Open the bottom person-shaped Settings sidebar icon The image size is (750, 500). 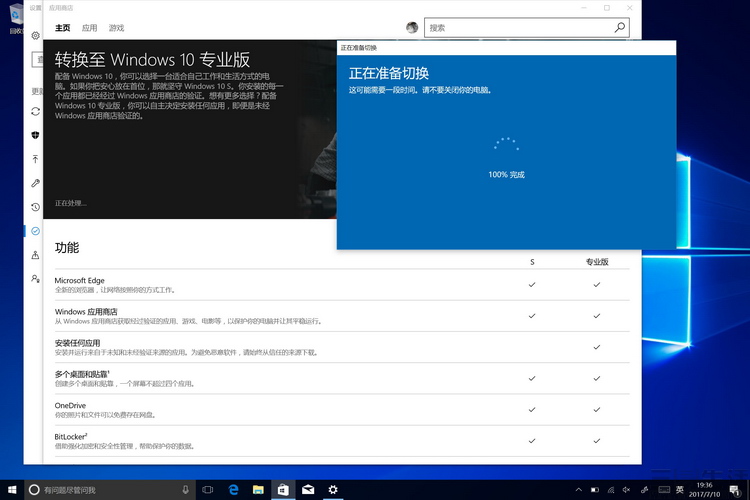tap(35, 278)
